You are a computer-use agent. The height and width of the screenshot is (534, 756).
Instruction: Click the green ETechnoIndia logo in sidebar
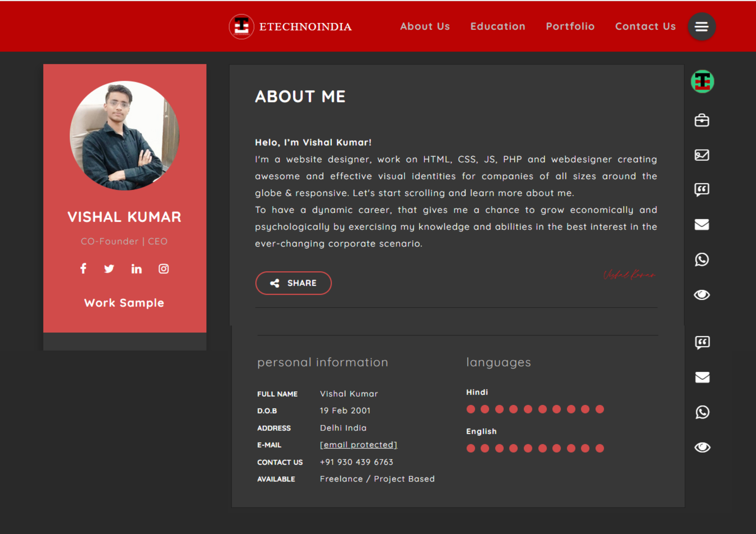[x=702, y=81]
